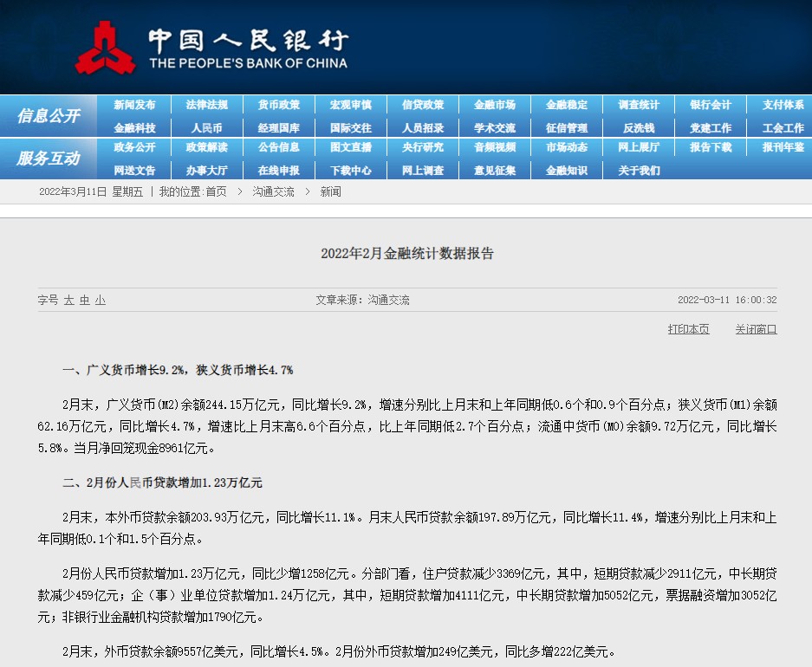812x667 pixels.
Task: Click the People's Bank of China red logo
Action: [105, 48]
